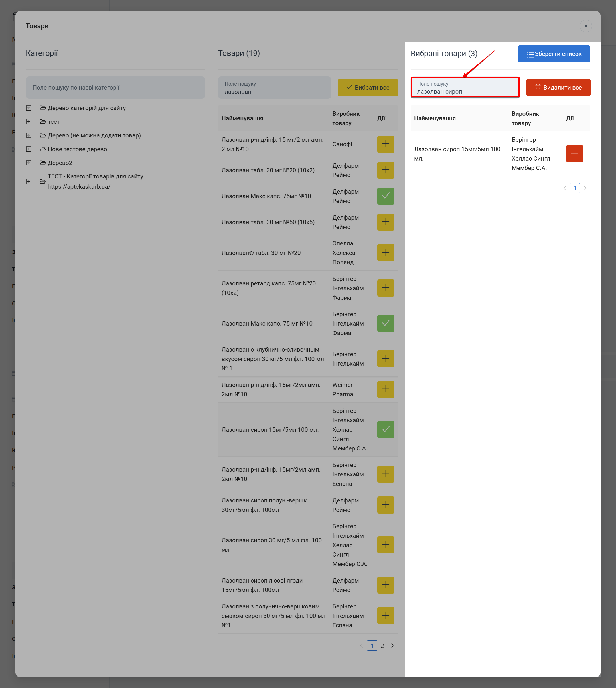Remove Лазолван сироп from selected list

574,154
